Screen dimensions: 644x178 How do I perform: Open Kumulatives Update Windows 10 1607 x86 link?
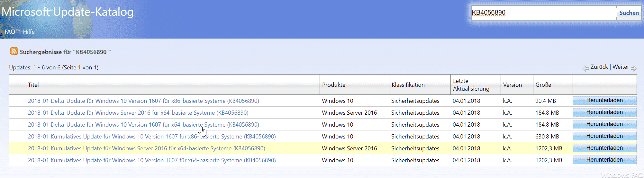click(152, 137)
